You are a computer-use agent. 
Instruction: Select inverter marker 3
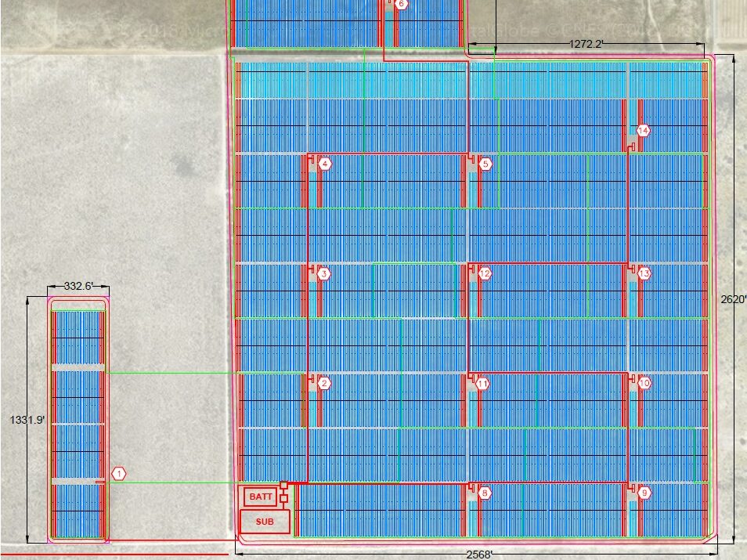(x=324, y=273)
